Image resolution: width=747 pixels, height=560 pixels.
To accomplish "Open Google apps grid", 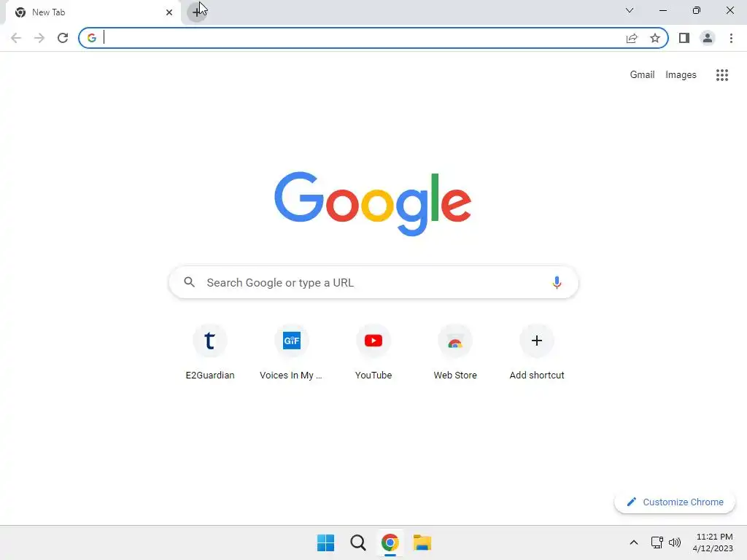I will (x=722, y=75).
